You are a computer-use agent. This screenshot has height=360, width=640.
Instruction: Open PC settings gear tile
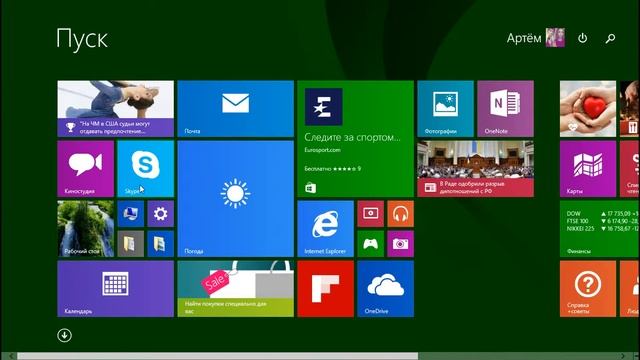pos(160,213)
